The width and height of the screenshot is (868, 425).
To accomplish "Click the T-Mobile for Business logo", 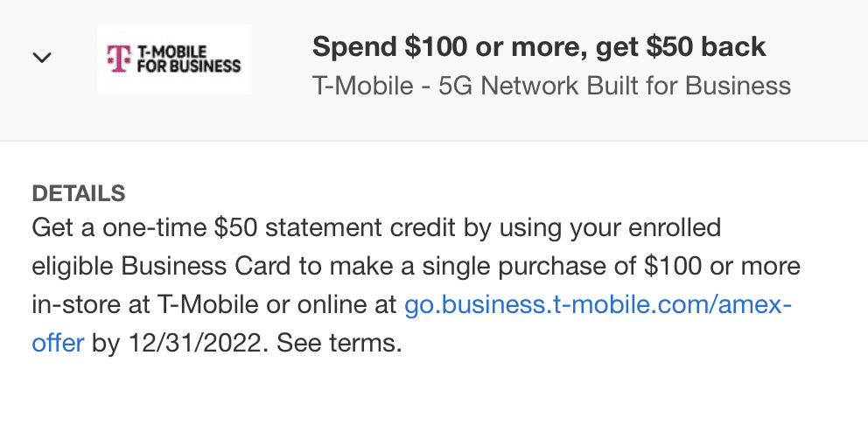I will tap(173, 59).
